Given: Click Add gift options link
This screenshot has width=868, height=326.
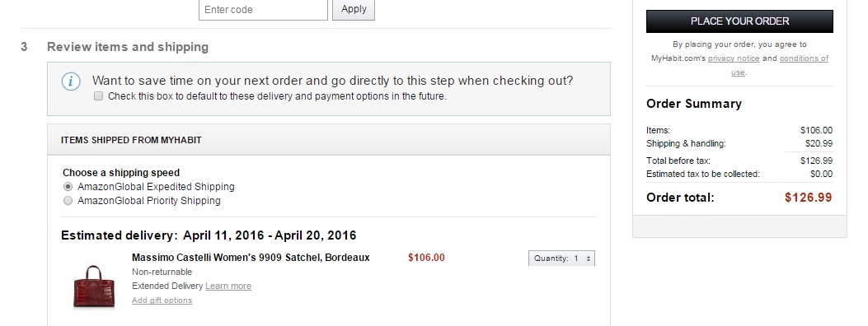Looking at the screenshot, I should tap(162, 300).
